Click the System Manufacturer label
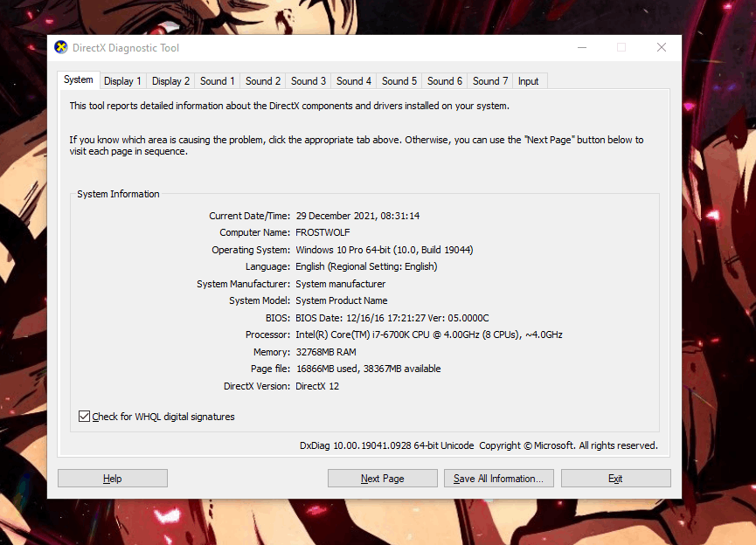 click(x=244, y=284)
